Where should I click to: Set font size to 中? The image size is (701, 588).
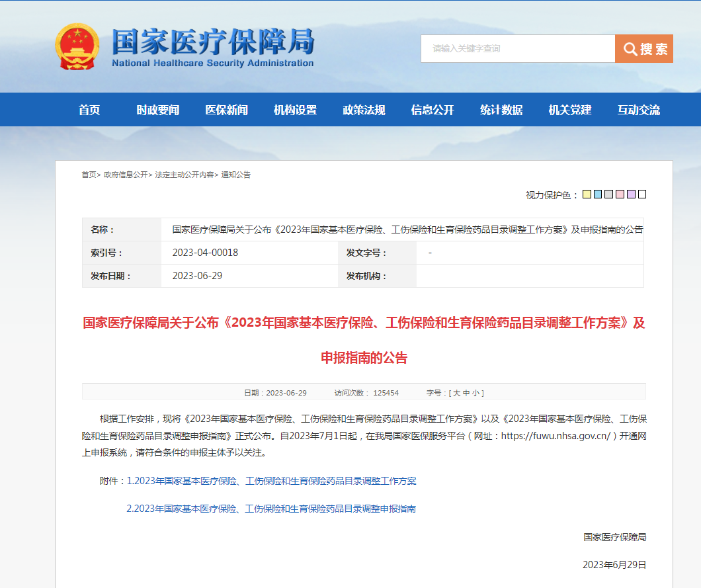pos(466,393)
